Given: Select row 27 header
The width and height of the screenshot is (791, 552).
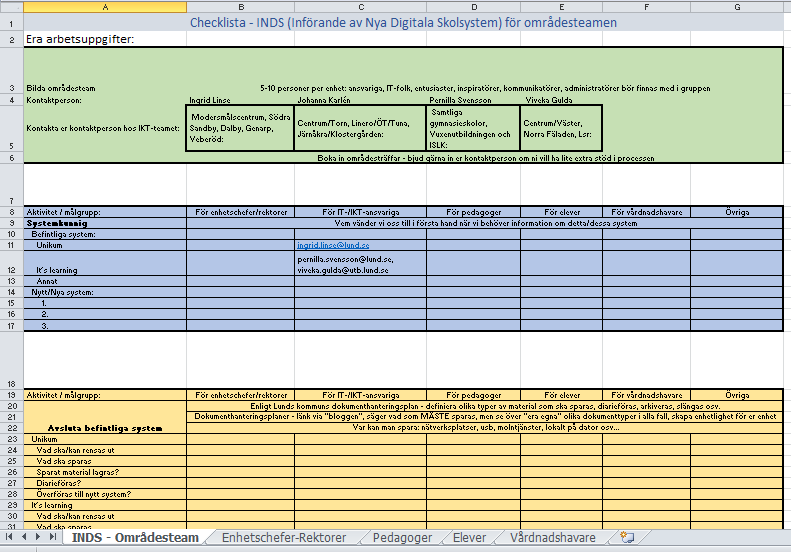Looking at the screenshot, I should pyautogui.click(x=12, y=483).
